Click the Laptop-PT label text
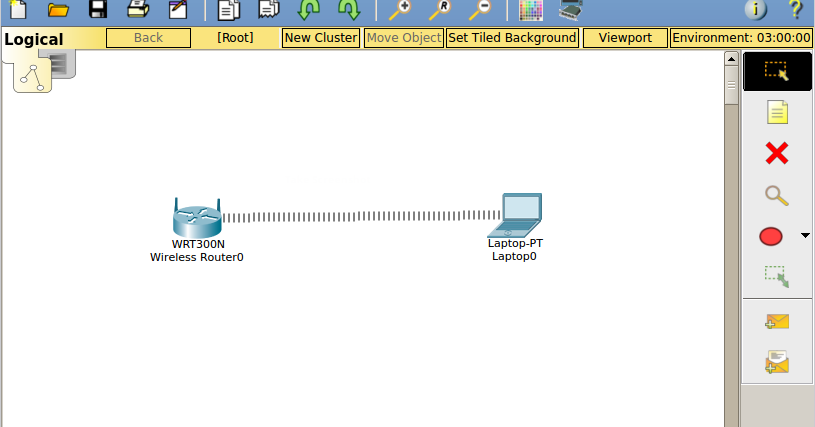This screenshot has height=427, width=815. click(515, 243)
